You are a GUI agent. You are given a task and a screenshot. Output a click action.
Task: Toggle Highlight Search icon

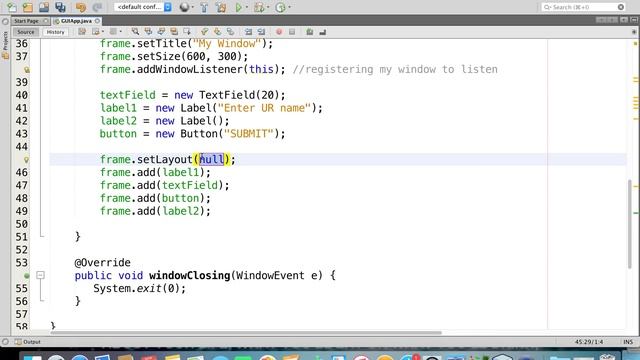(x=174, y=32)
